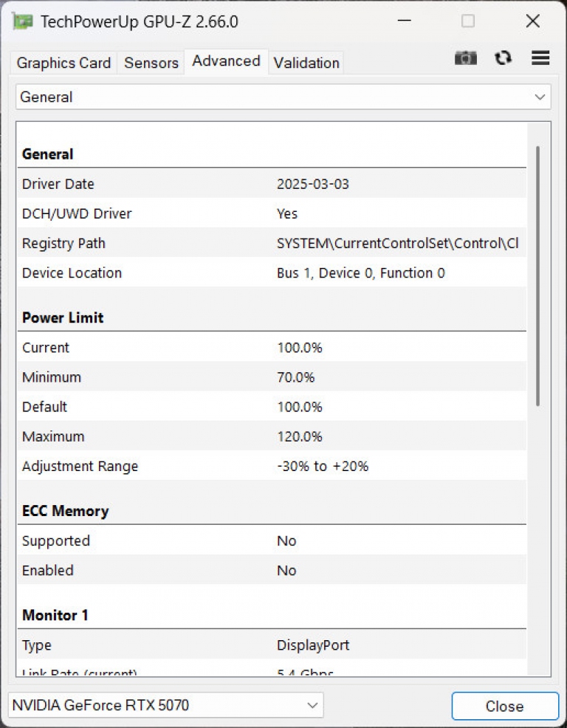Minimize the GPU-Z window

pos(405,21)
